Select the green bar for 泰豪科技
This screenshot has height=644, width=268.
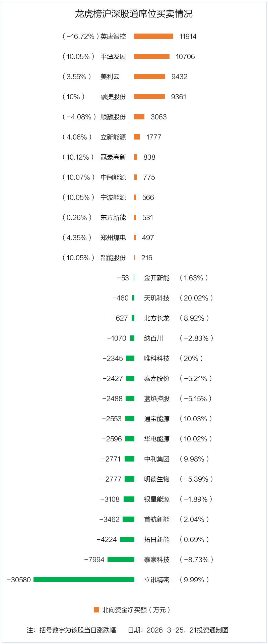pos(121,559)
